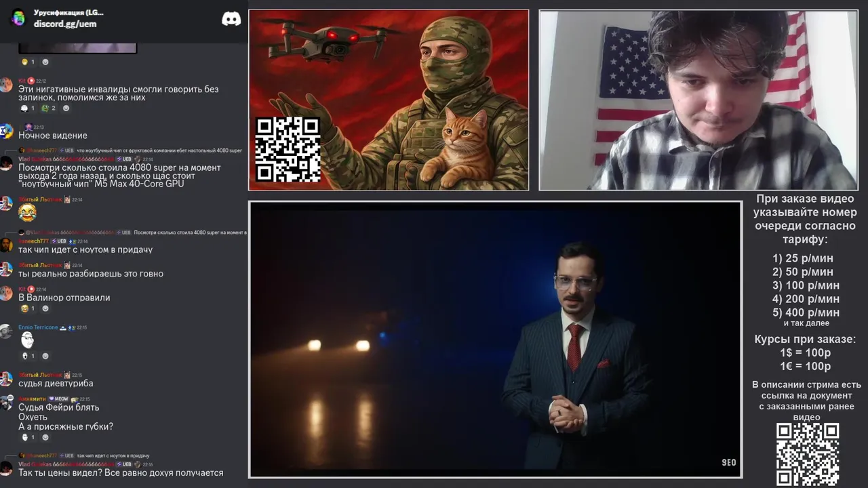
Task: Open Амнямити's avatar
Action: [6, 403]
